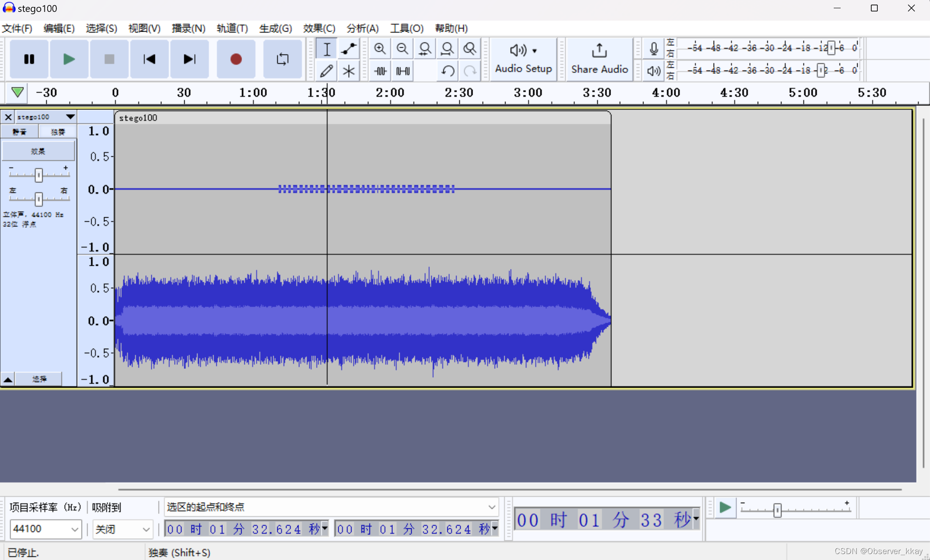Toggle the track Mute button
Image resolution: width=930 pixels, height=560 pixels.
click(x=19, y=132)
